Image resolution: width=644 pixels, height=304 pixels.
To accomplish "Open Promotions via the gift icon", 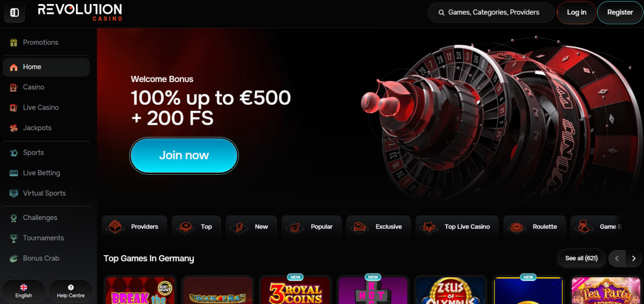I will click(x=14, y=42).
